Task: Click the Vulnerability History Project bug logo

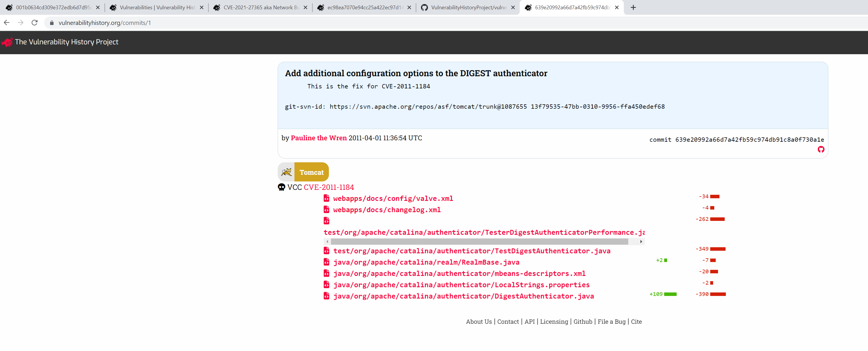Action: click(7, 42)
